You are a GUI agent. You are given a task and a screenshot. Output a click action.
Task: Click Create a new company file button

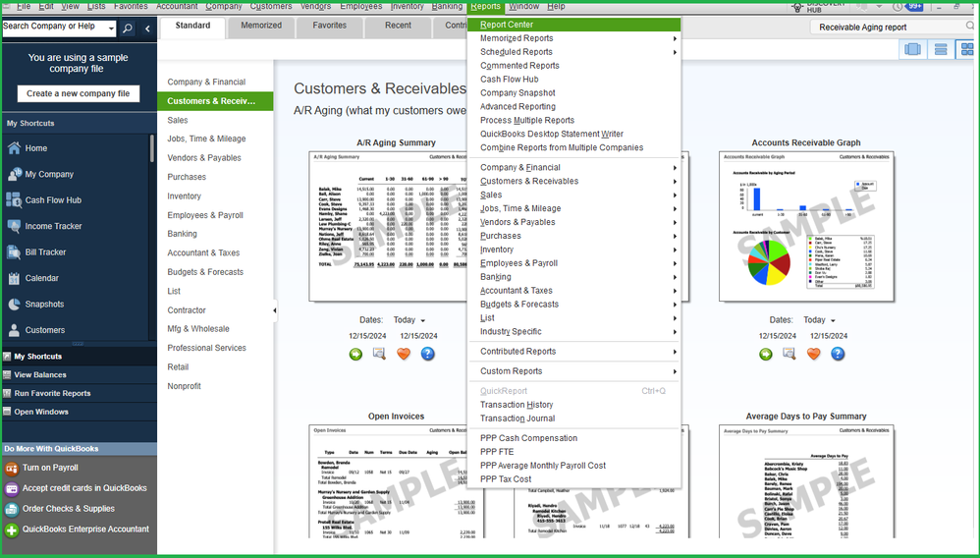[x=79, y=93]
